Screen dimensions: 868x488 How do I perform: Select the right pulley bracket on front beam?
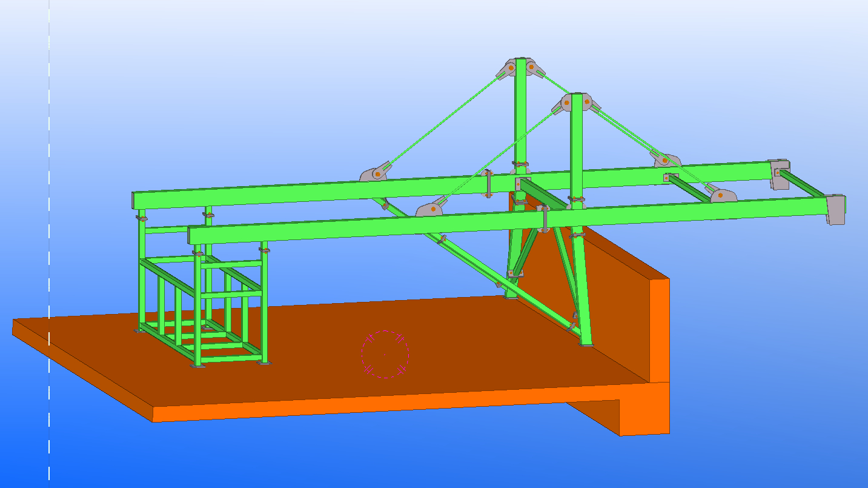click(723, 195)
